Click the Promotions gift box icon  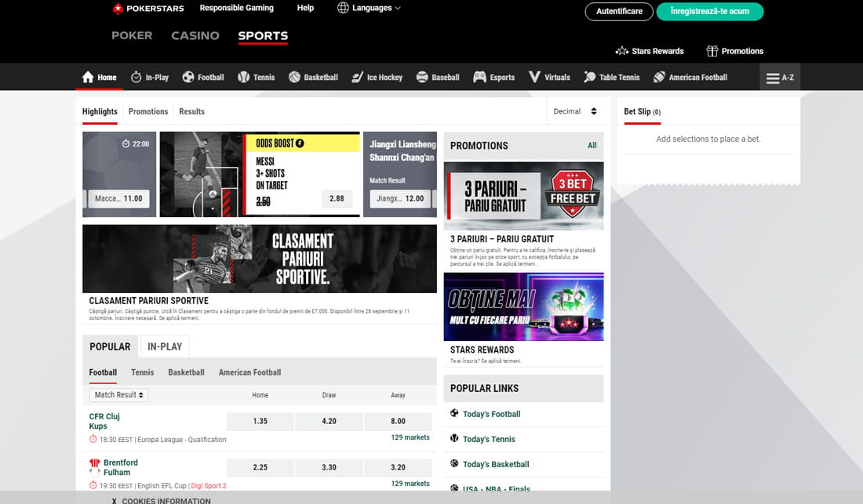[712, 51]
